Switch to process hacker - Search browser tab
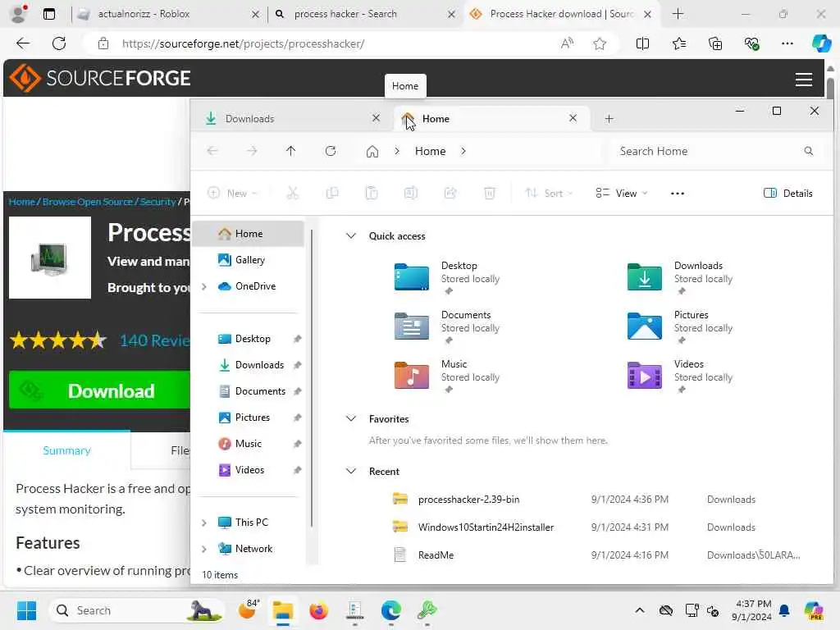 tap(364, 14)
